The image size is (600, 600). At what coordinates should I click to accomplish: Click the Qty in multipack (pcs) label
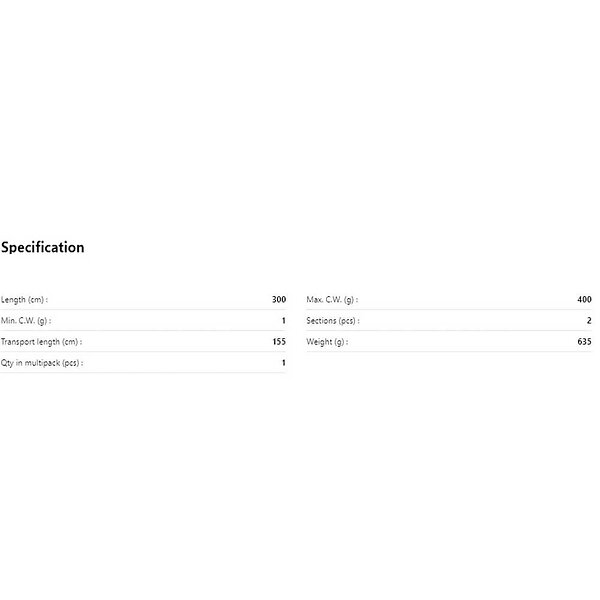pos(41,363)
